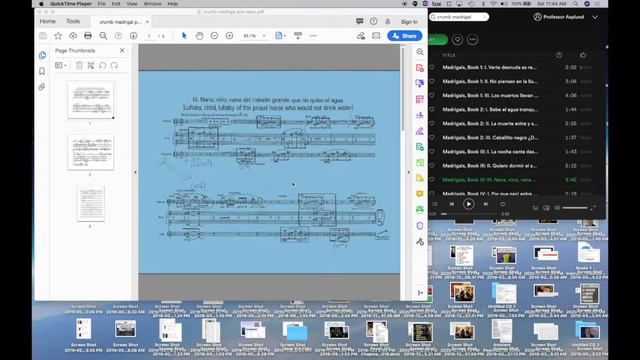Adjust the Spotify volume slider

[576, 208]
